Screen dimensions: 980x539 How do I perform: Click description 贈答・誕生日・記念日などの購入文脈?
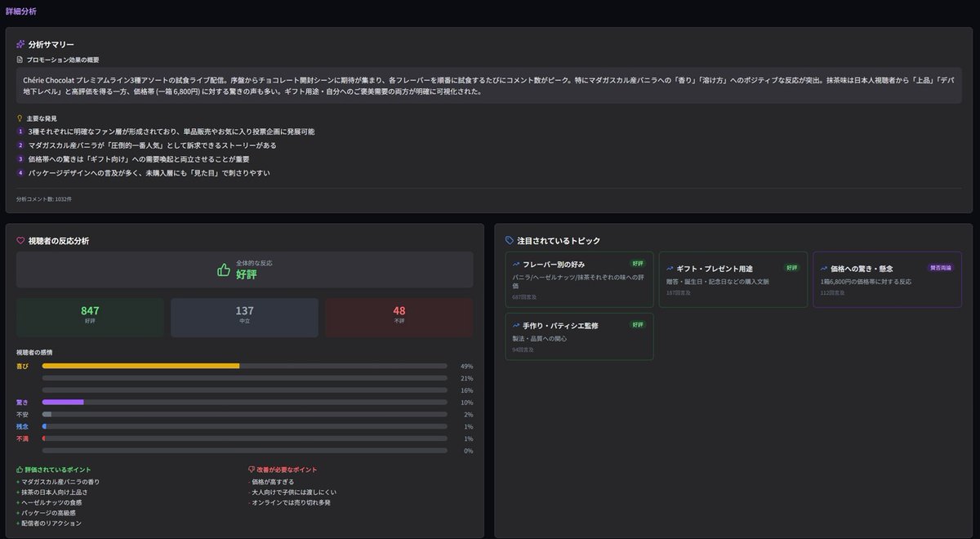(718, 282)
